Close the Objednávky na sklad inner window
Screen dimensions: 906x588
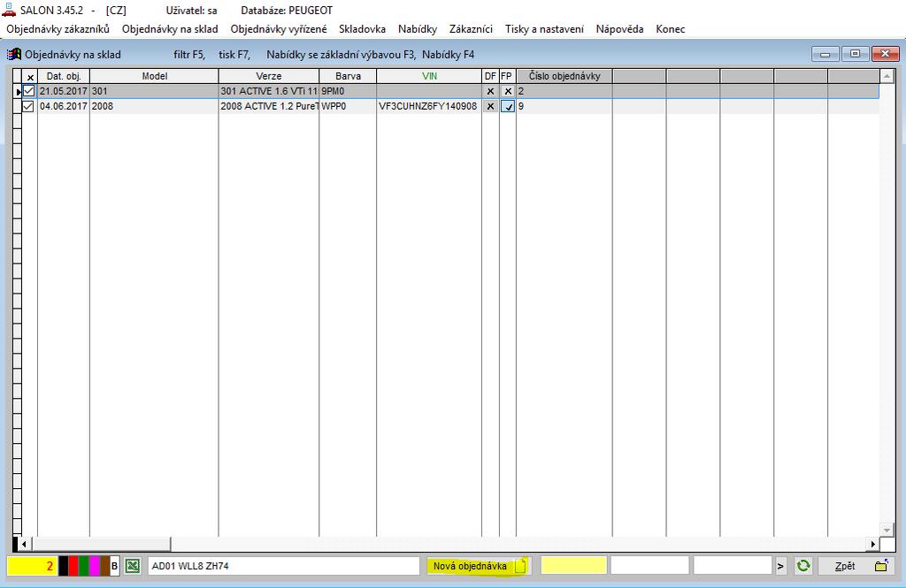[x=885, y=54]
